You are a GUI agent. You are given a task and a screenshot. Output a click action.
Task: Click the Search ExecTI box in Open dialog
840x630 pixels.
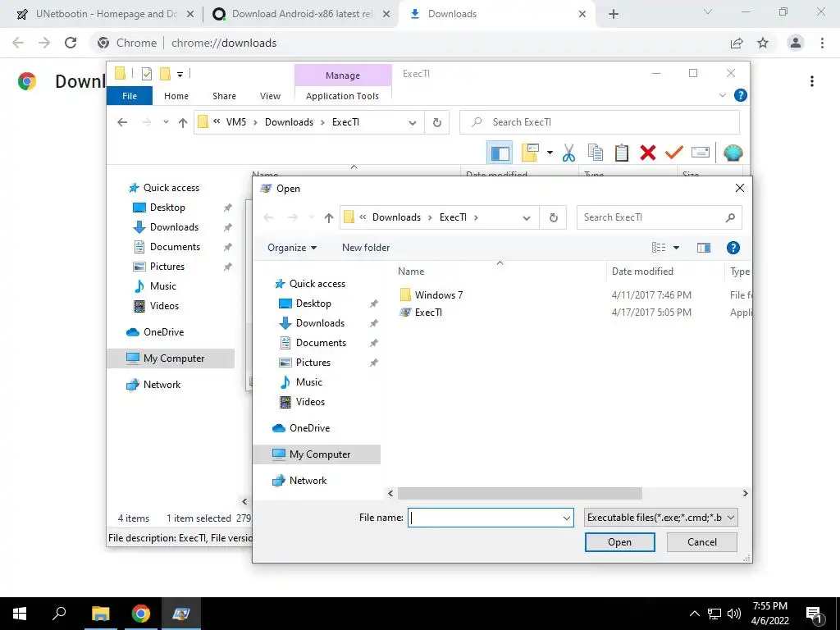tap(659, 217)
